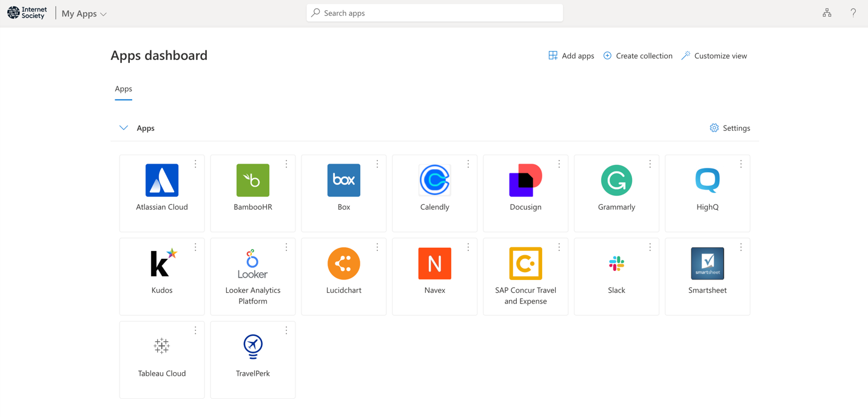Screen dimensions: 868x417
Task: Open the Navex app icon
Action: [x=435, y=263]
